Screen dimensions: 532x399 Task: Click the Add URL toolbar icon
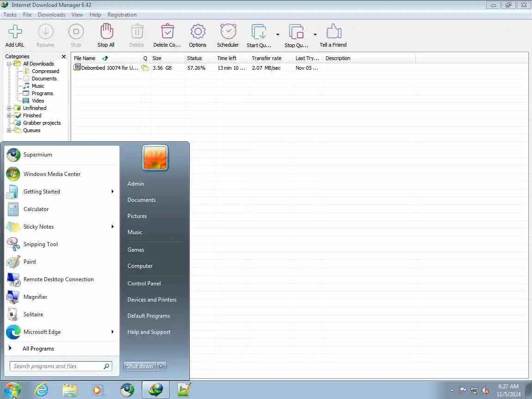tap(15, 32)
